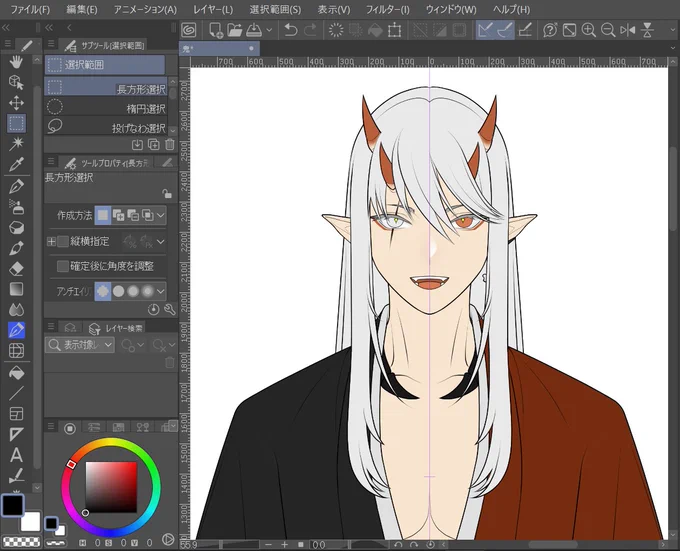Click the Scale/Rotate transform icon
The width and height of the screenshot is (680, 551).
coord(394,30)
